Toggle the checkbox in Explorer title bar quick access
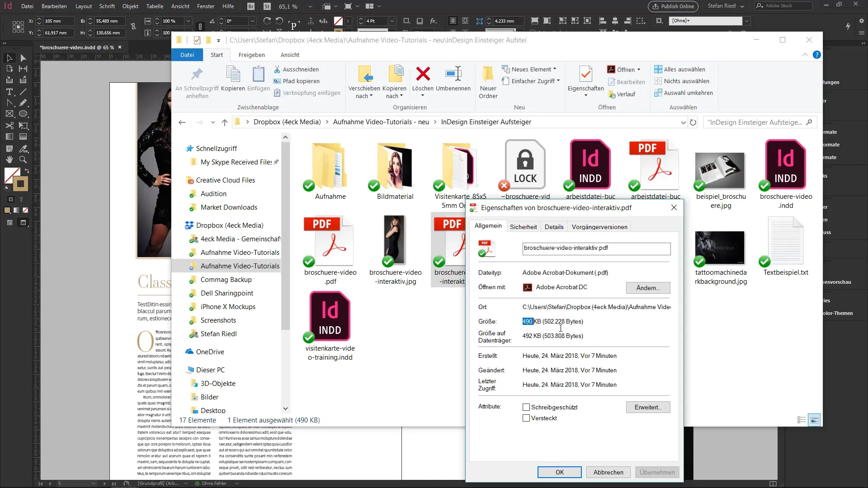Screen dimensions: 868x488 click(197, 40)
